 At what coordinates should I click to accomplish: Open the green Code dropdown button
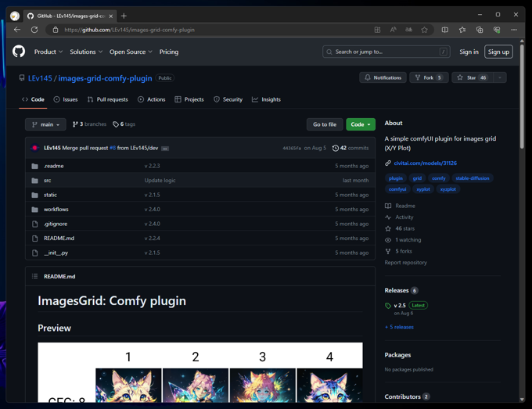(361, 124)
